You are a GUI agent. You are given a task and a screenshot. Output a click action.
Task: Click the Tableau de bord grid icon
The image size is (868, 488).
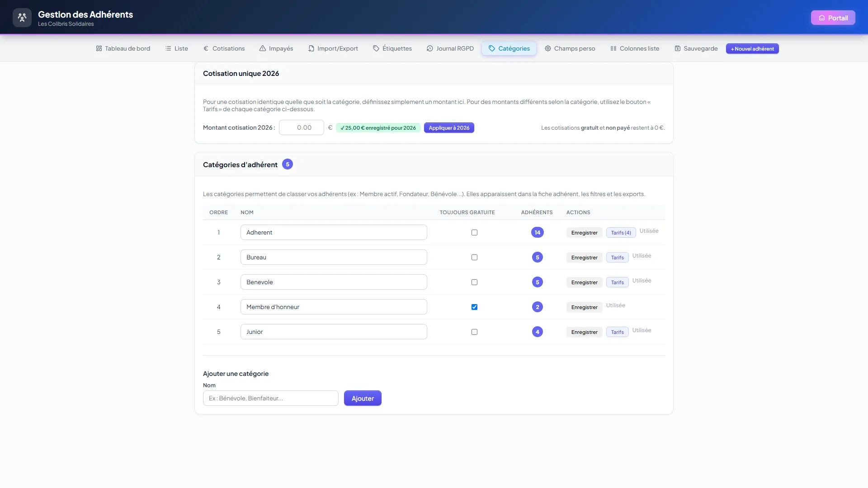[99, 48]
